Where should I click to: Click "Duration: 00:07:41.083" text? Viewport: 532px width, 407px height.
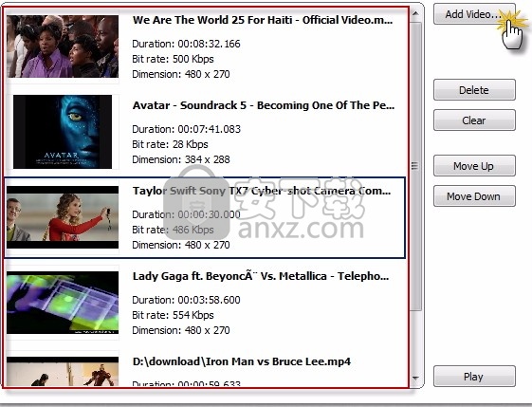[186, 129]
